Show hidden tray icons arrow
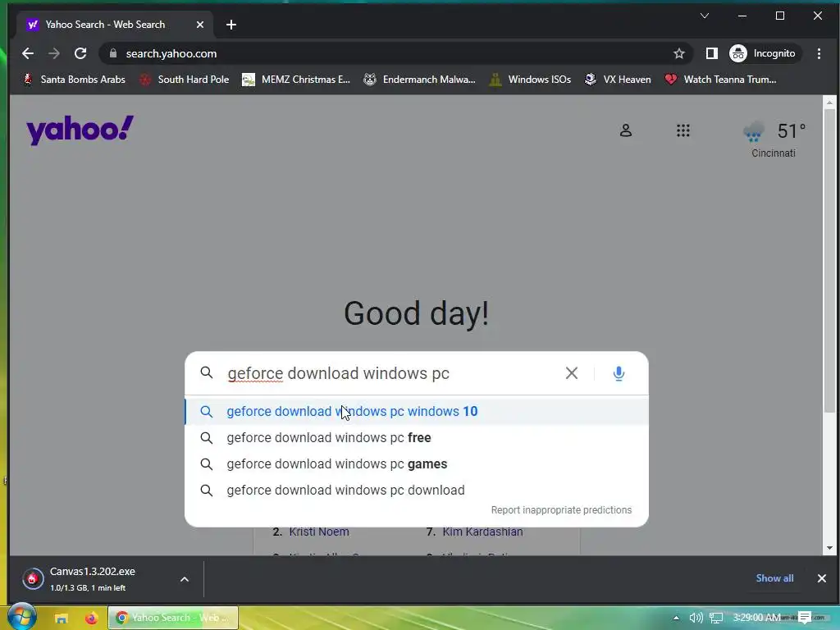Viewport: 840px width, 630px height. (x=676, y=618)
